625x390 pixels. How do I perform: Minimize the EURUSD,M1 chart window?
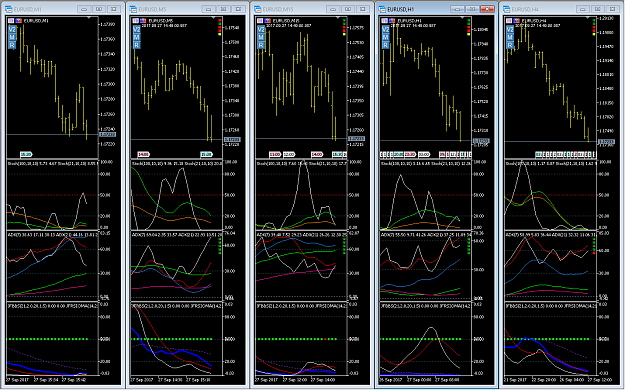[x=84, y=9]
